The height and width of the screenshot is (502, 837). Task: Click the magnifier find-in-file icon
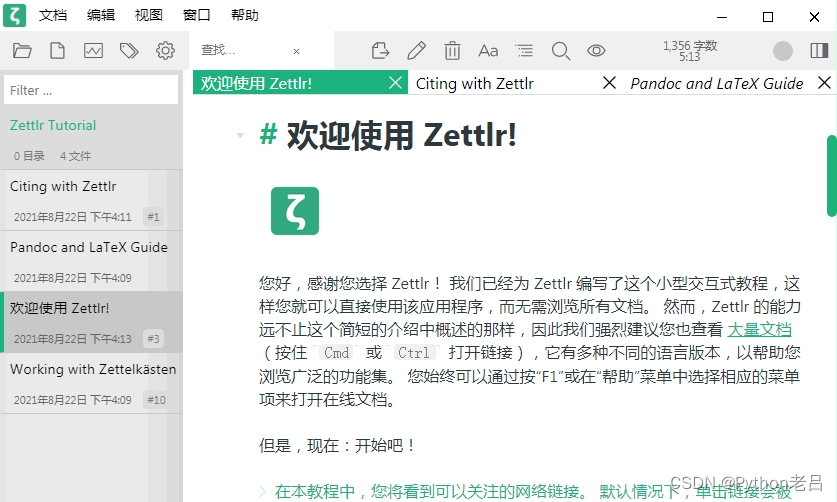[560, 51]
